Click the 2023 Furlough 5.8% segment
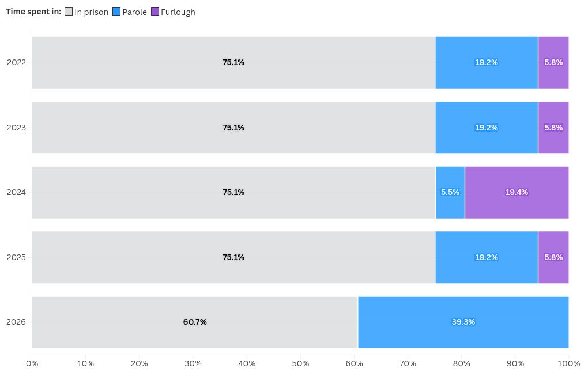 (x=553, y=127)
